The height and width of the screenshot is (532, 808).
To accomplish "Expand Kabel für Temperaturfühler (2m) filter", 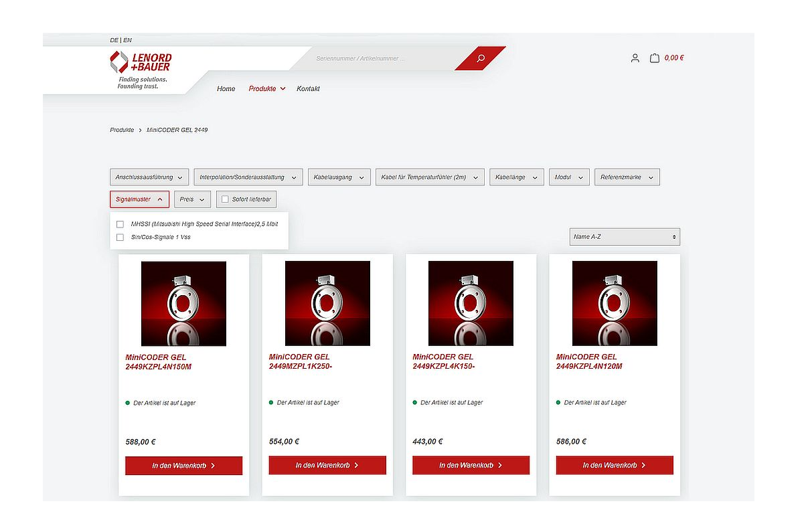I will [x=430, y=177].
